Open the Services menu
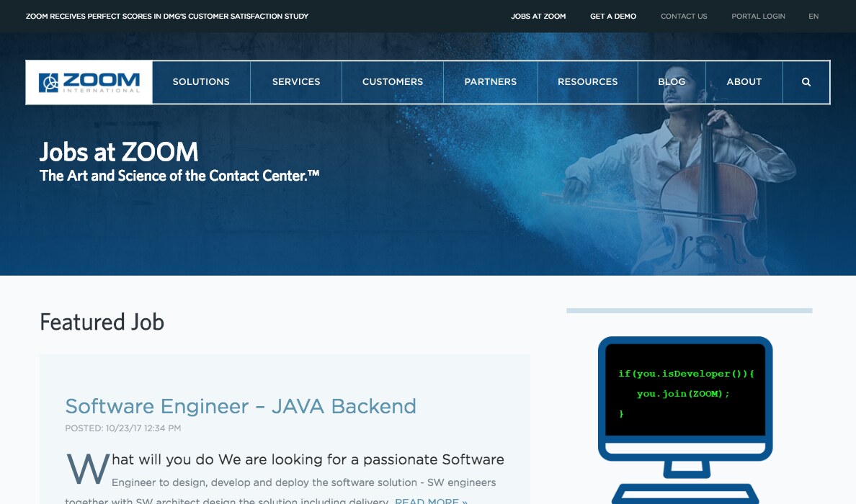856x504 pixels. [x=296, y=82]
